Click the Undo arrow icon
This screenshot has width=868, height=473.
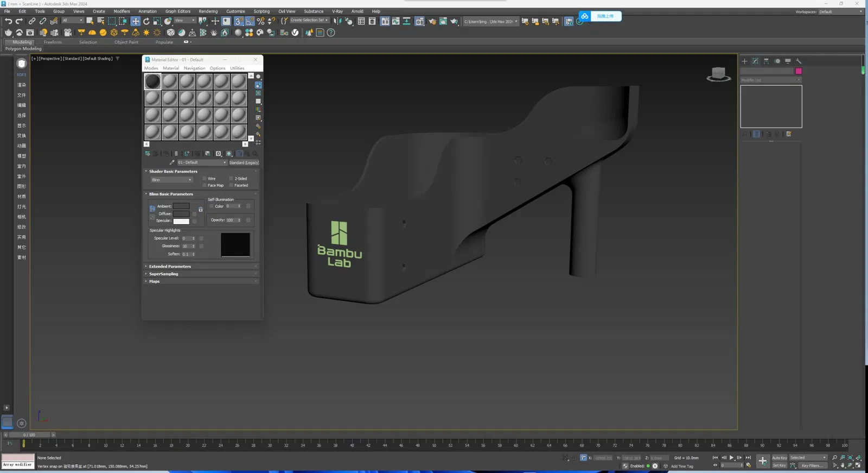pos(8,21)
